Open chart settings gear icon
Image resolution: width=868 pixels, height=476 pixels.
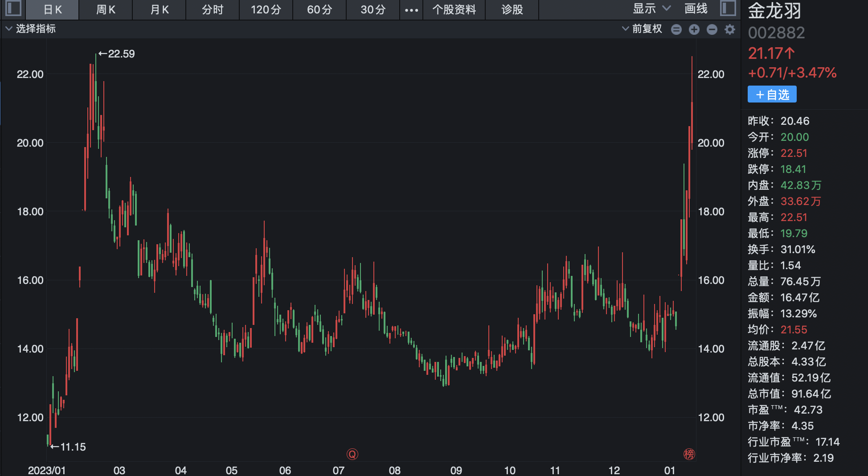coord(730,29)
